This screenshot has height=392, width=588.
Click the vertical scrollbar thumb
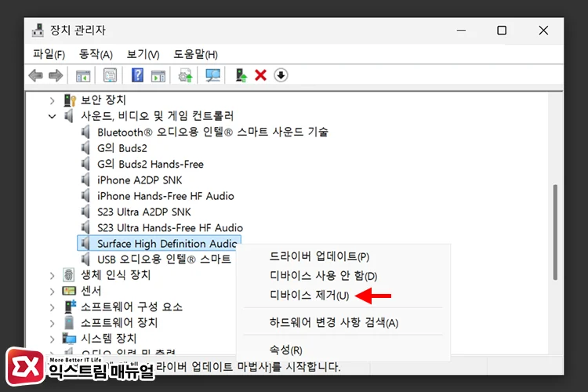coord(555,232)
